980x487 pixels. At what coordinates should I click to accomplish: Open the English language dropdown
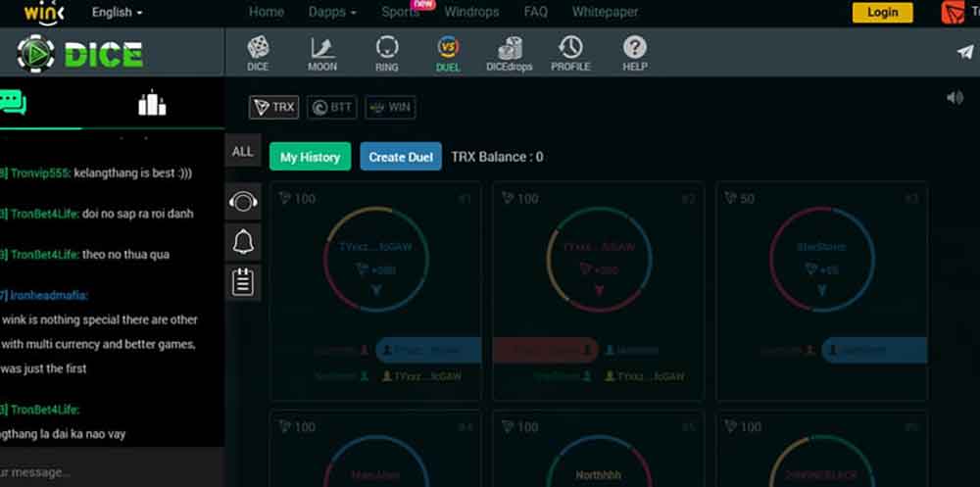click(x=117, y=12)
